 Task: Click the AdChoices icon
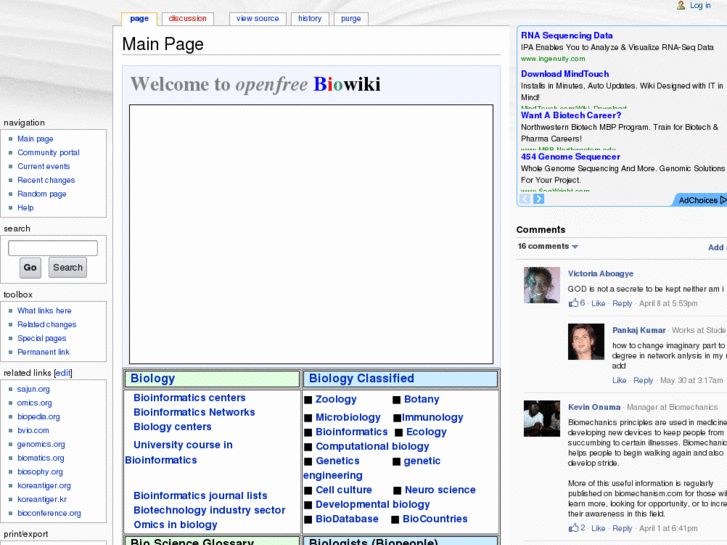722,200
